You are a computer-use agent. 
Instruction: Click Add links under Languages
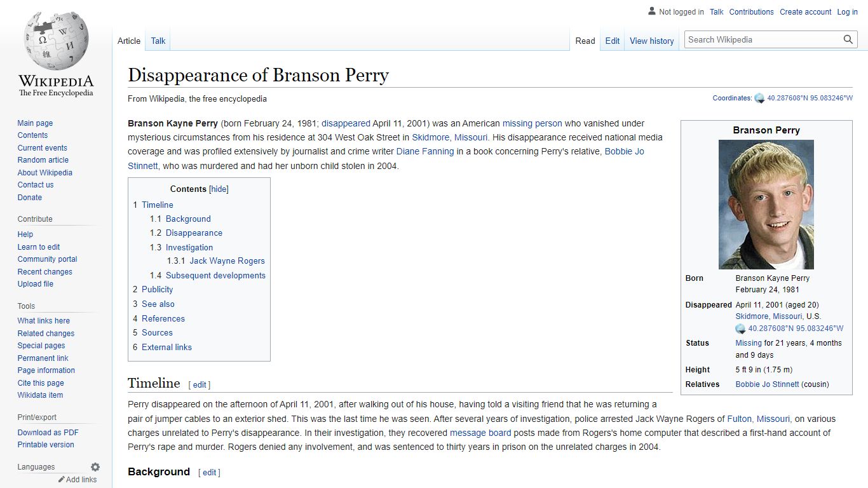coord(81,480)
